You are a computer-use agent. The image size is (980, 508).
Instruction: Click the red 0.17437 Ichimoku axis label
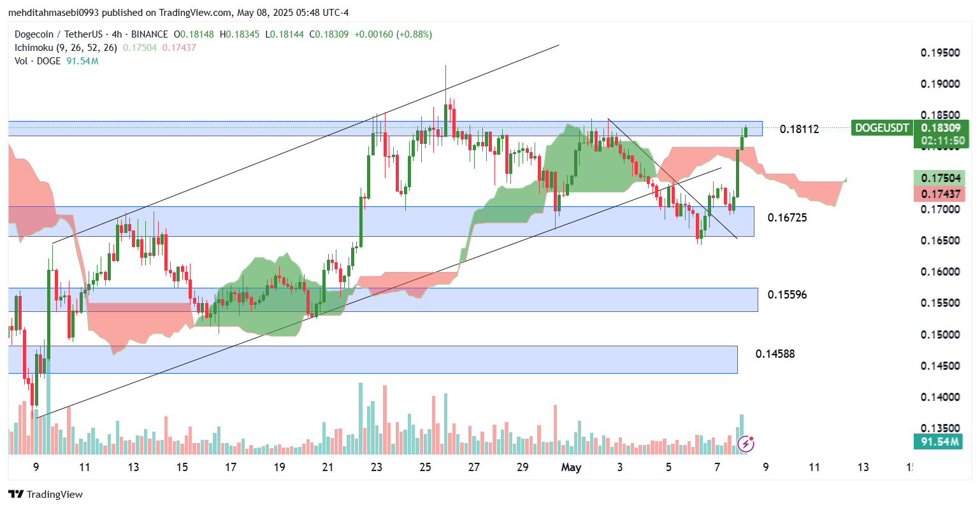click(x=939, y=193)
